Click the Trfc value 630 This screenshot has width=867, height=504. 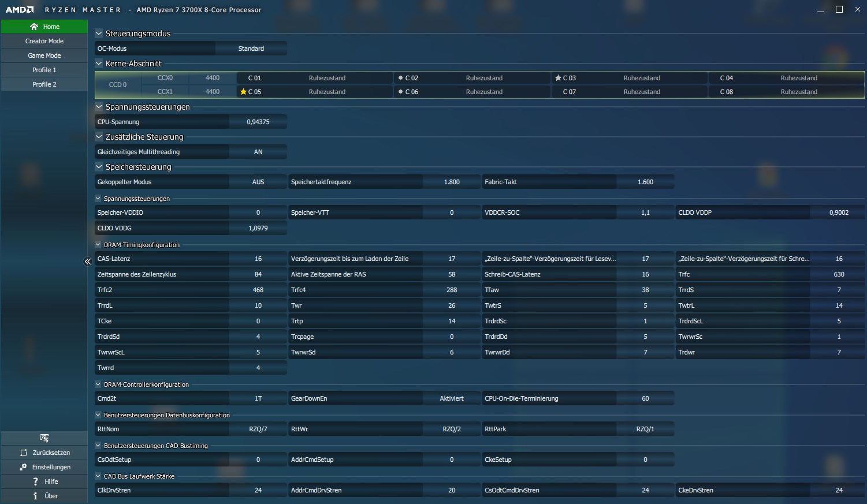coord(839,274)
